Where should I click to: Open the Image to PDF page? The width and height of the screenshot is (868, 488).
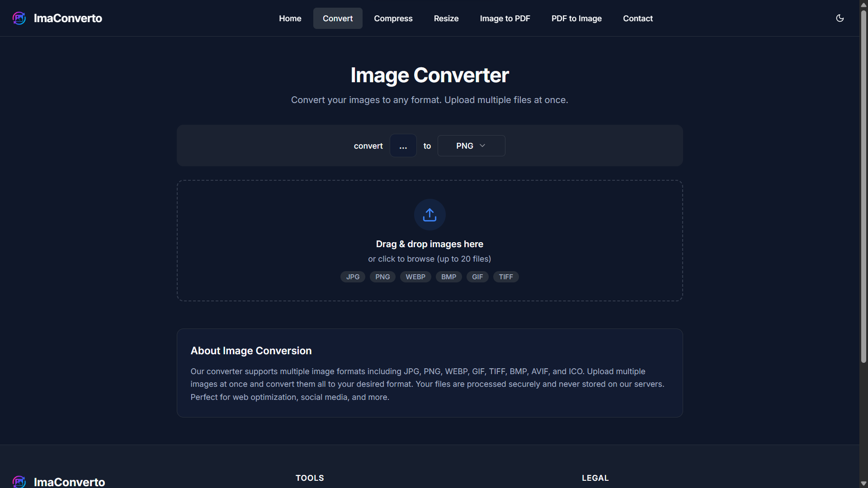pos(505,18)
